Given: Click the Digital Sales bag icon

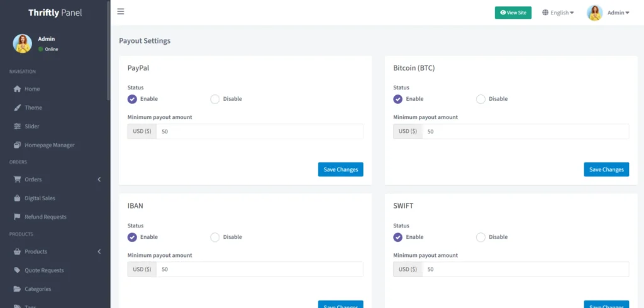Looking at the screenshot, I should pyautogui.click(x=18, y=198).
